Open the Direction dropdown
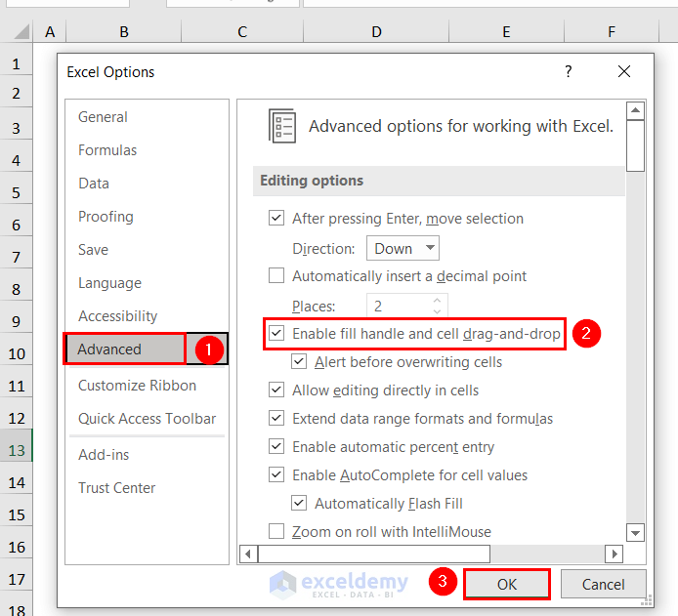This screenshot has width=678, height=616. [403, 248]
